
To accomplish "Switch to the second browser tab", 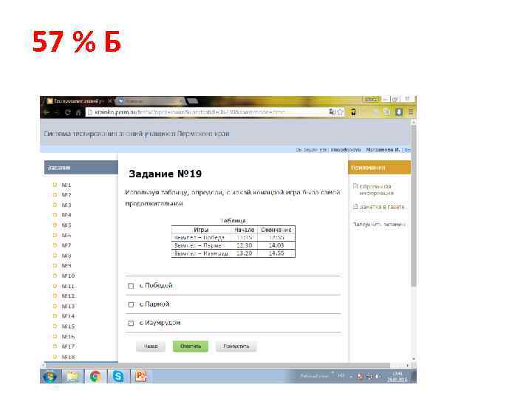I will click(x=149, y=101).
